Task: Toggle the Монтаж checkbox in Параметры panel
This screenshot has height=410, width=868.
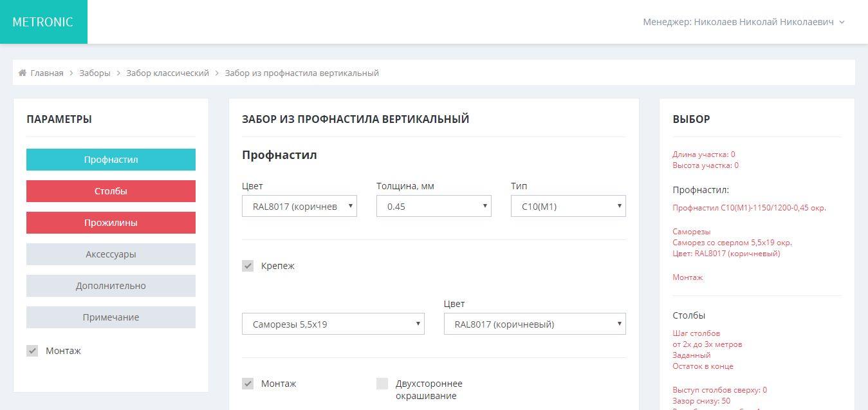Action: tap(32, 351)
